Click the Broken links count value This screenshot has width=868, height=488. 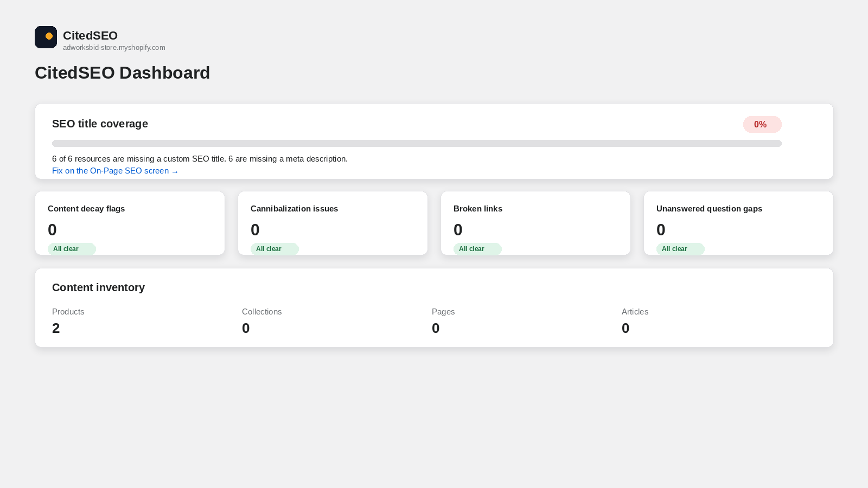tap(458, 230)
